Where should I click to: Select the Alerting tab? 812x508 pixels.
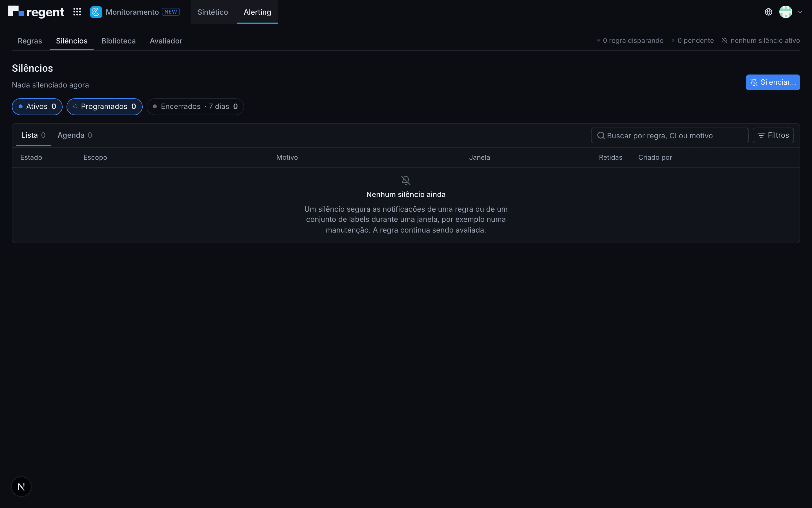click(257, 12)
